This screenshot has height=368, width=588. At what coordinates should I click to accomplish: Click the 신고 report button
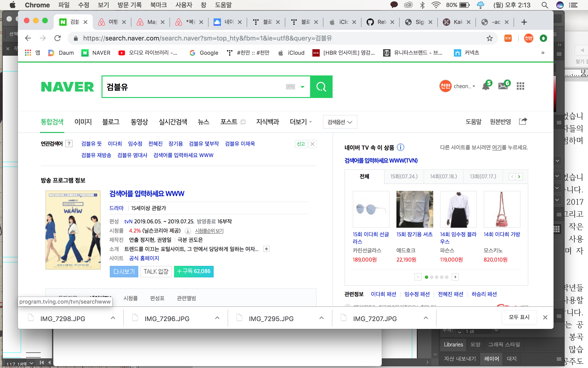301,144
